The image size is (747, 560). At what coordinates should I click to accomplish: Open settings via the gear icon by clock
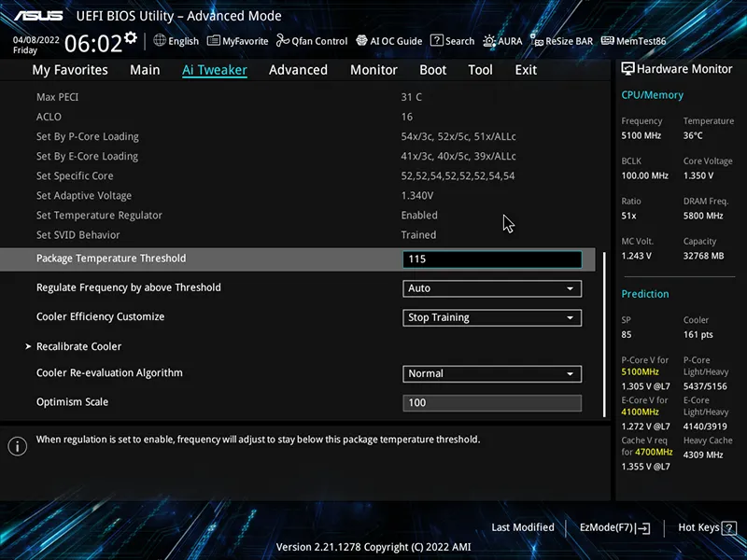[x=131, y=37]
